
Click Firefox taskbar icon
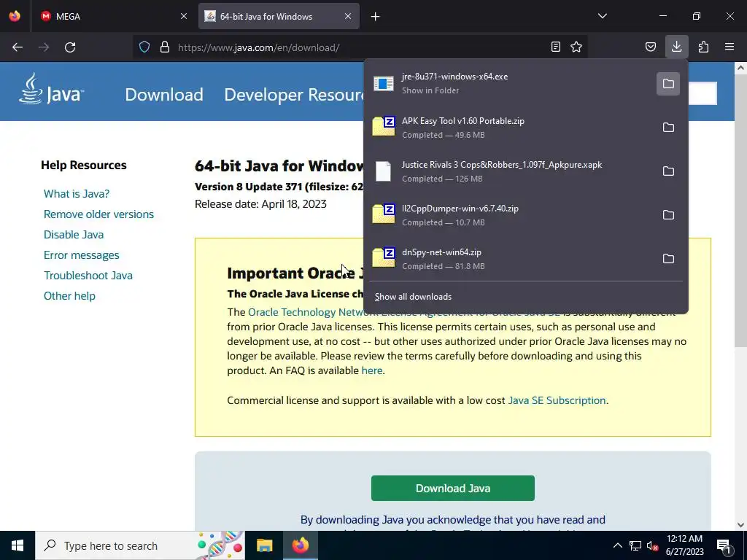(x=300, y=545)
